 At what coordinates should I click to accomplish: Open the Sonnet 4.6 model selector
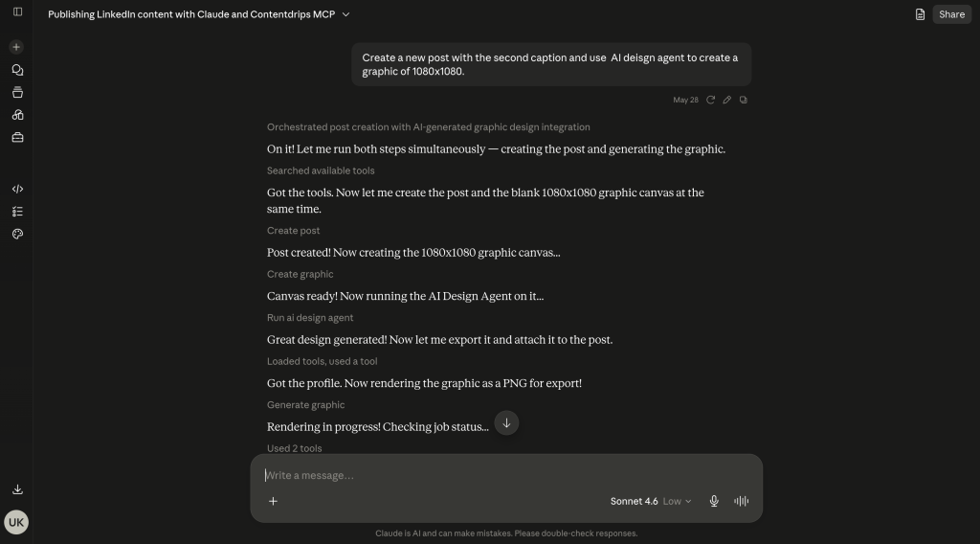pyautogui.click(x=651, y=501)
